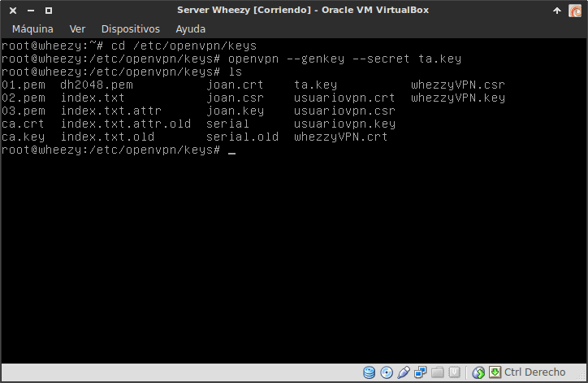Viewport: 588px width, 383px height.
Task: Open the Máquina menu
Action: [x=32, y=28]
